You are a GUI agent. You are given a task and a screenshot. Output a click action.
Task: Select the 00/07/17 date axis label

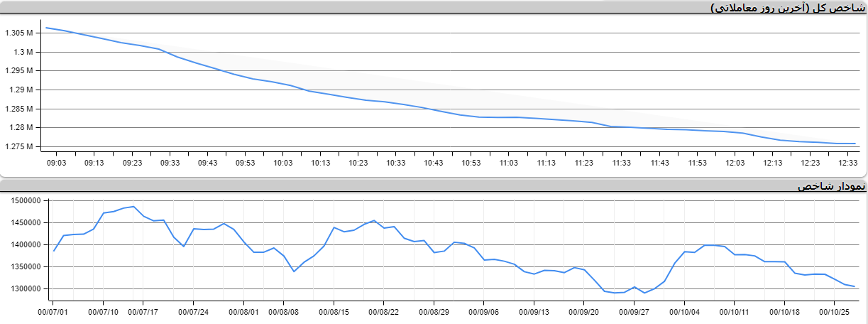click(x=144, y=310)
